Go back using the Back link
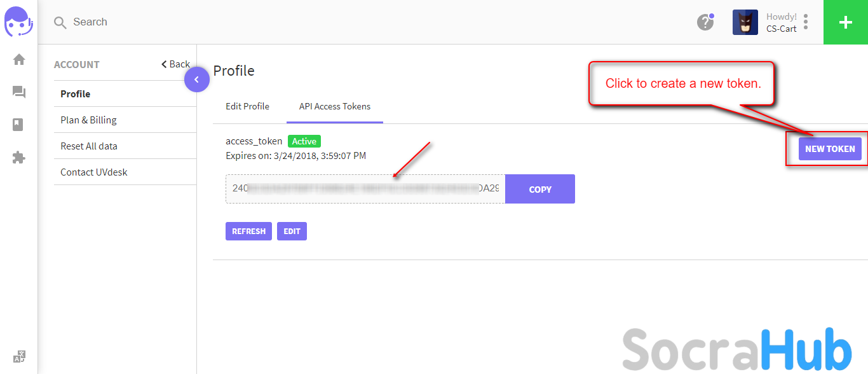The width and height of the screenshot is (868, 374). click(176, 64)
